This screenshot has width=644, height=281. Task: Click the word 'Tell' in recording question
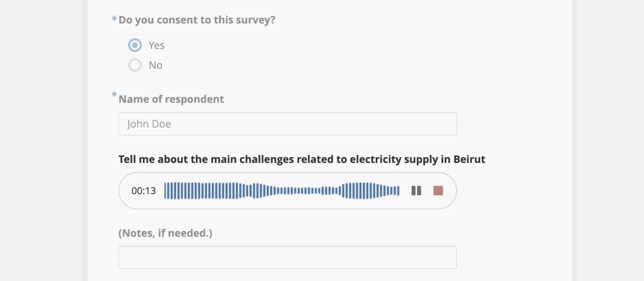(127, 159)
